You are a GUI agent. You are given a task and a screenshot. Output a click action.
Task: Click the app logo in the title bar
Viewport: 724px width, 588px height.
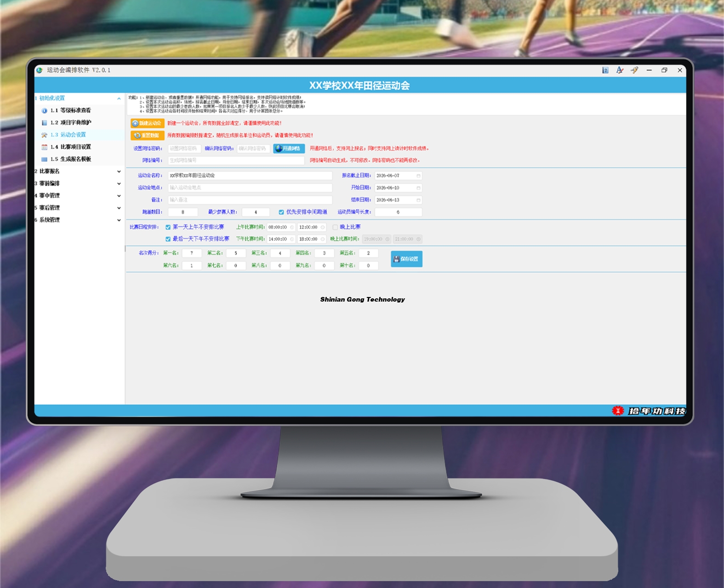(40, 70)
